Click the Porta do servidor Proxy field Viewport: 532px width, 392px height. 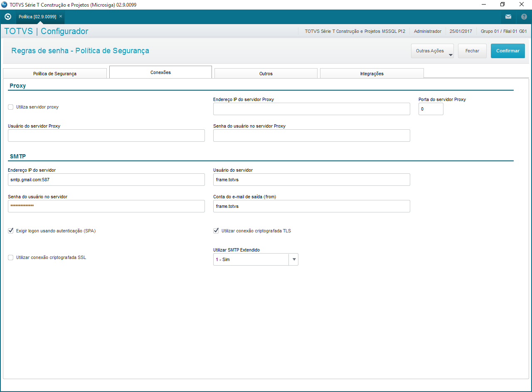click(x=431, y=109)
